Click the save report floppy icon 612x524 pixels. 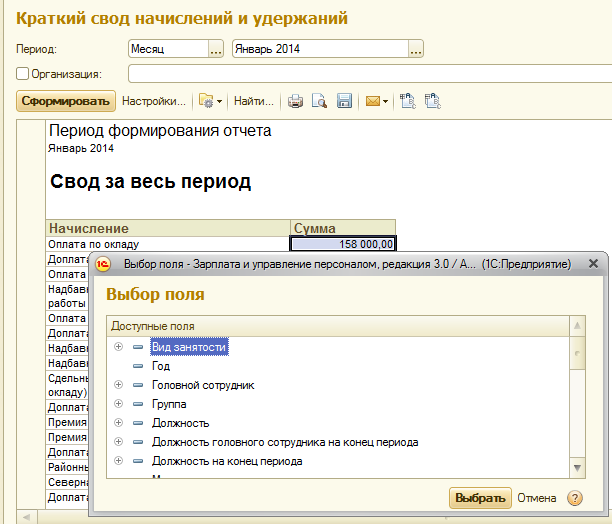click(343, 101)
